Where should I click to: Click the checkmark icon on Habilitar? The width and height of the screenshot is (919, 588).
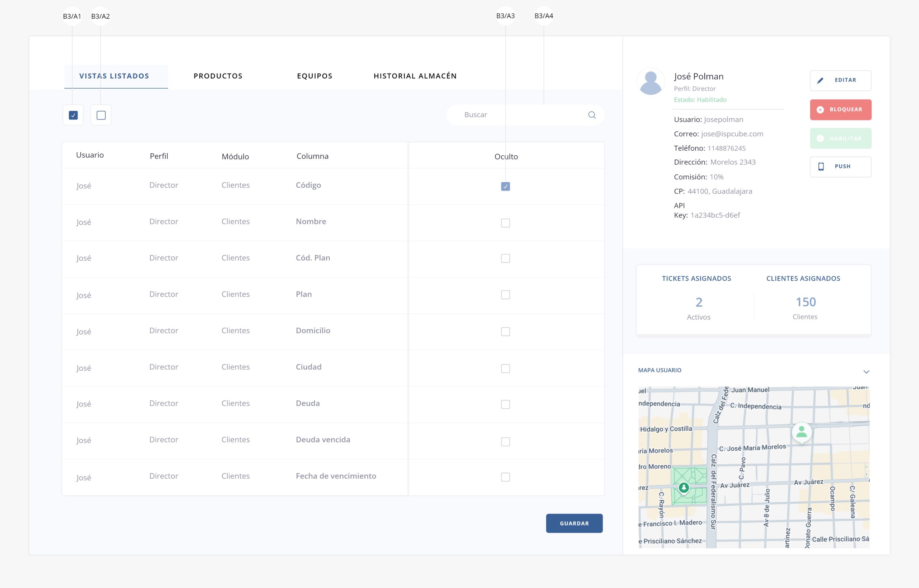820,138
